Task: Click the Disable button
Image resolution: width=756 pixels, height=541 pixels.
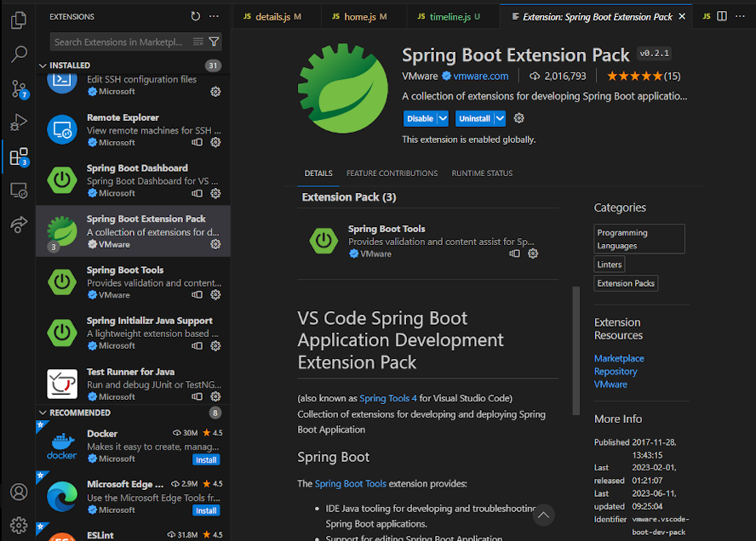Action: click(420, 118)
